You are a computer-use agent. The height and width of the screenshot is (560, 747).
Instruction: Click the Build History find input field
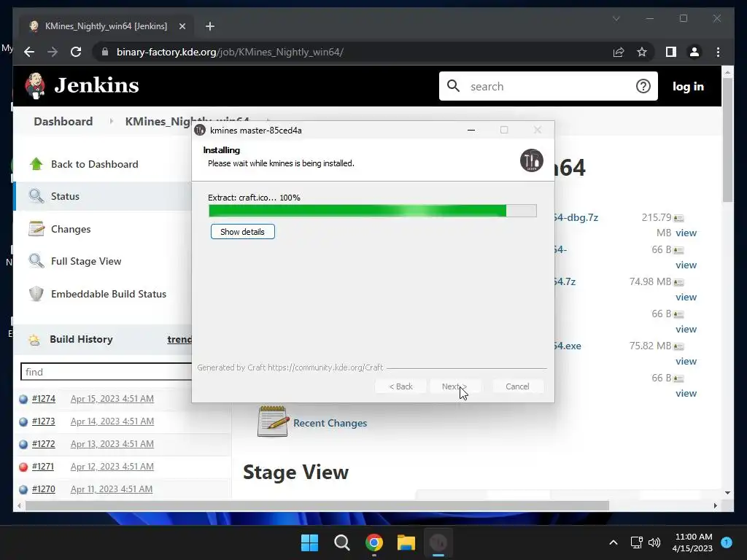click(x=107, y=372)
